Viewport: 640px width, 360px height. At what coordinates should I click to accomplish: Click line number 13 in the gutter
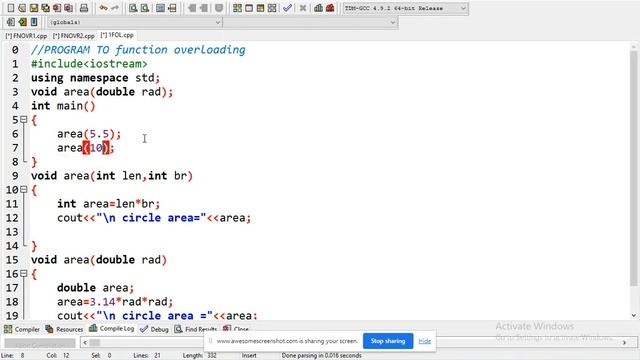tap(12, 232)
